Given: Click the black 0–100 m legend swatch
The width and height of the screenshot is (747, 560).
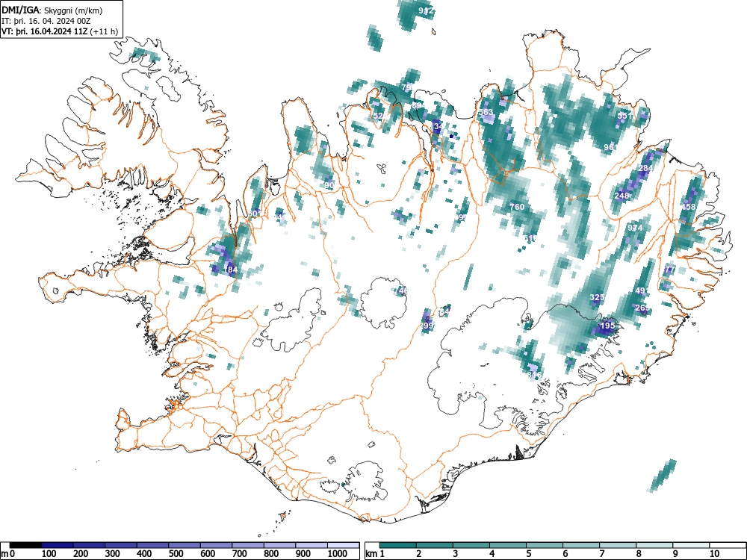Looking at the screenshot, I should [x=25, y=545].
